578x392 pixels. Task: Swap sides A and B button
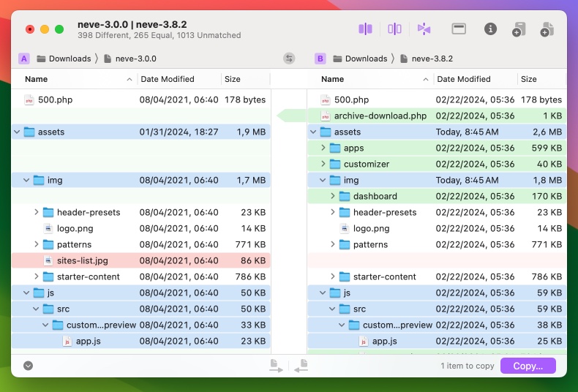(289, 59)
